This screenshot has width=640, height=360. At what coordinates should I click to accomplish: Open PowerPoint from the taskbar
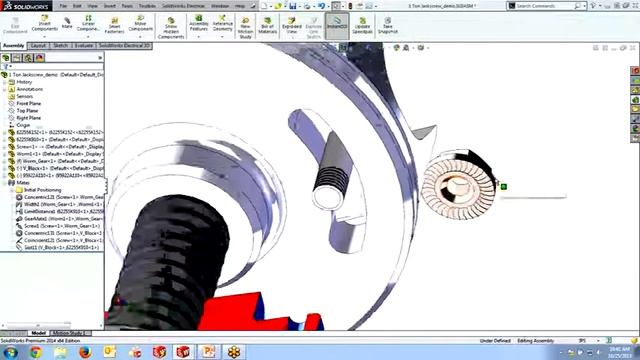209,352
